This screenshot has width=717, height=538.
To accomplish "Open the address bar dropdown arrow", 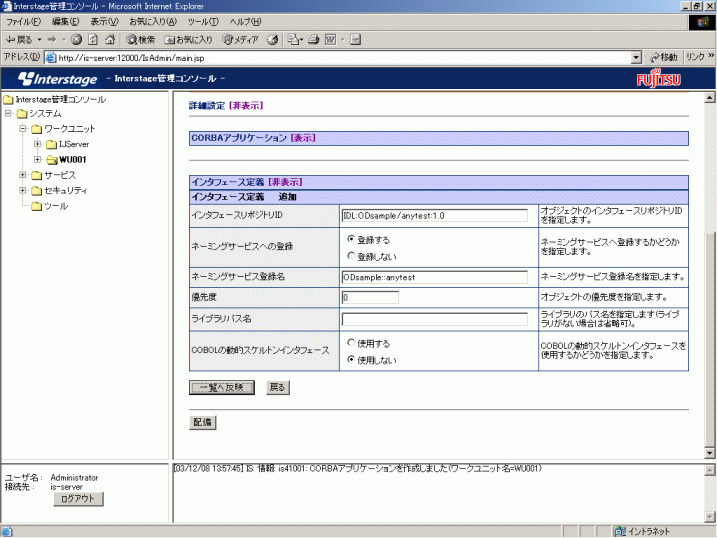I will point(636,58).
